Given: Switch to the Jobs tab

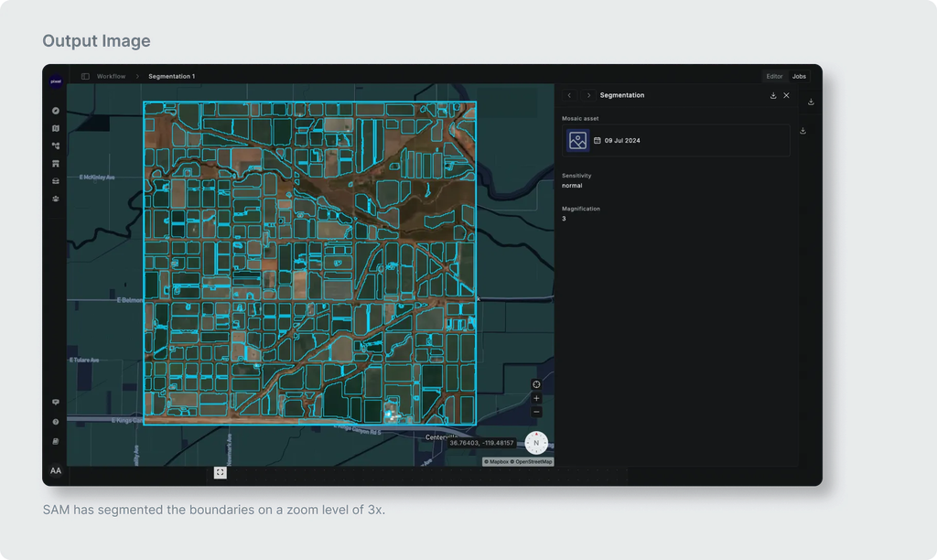Looking at the screenshot, I should point(799,77).
